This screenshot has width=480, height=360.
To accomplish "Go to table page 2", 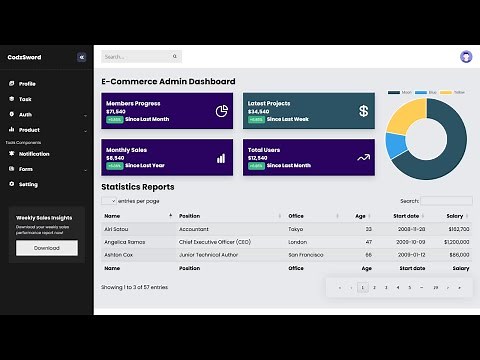I will [374, 287].
